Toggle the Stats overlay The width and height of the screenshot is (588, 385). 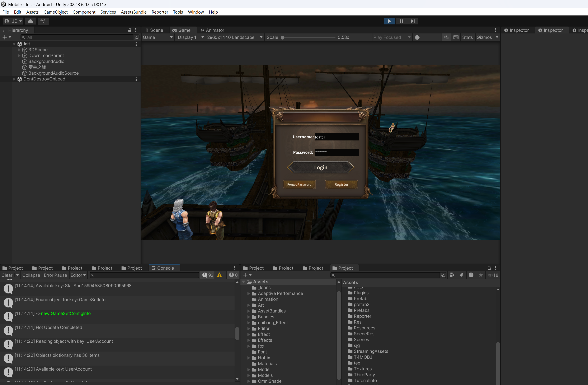click(467, 37)
